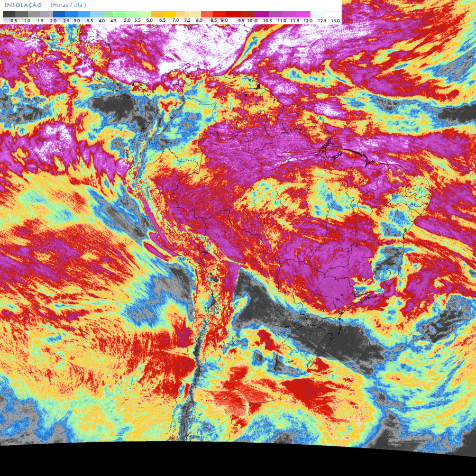Click the 0.5 legend value
The width and height of the screenshot is (476, 476).
(x=14, y=21)
